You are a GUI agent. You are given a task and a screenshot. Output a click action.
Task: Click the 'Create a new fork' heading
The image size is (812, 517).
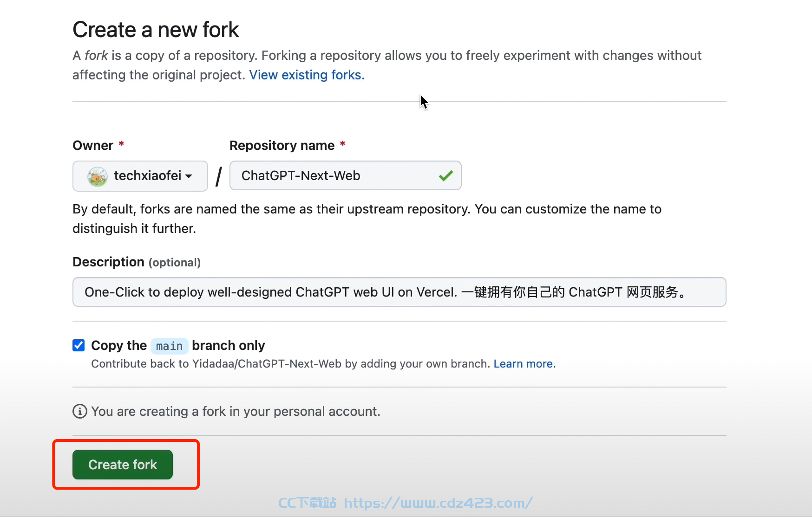click(156, 30)
